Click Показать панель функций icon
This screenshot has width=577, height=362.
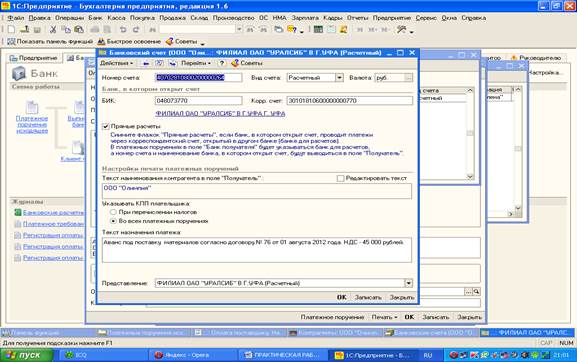[11, 42]
